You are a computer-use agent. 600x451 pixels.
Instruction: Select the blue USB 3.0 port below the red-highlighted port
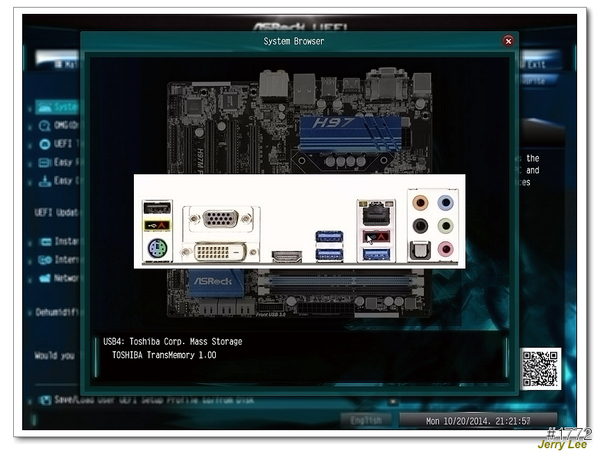coord(376,253)
